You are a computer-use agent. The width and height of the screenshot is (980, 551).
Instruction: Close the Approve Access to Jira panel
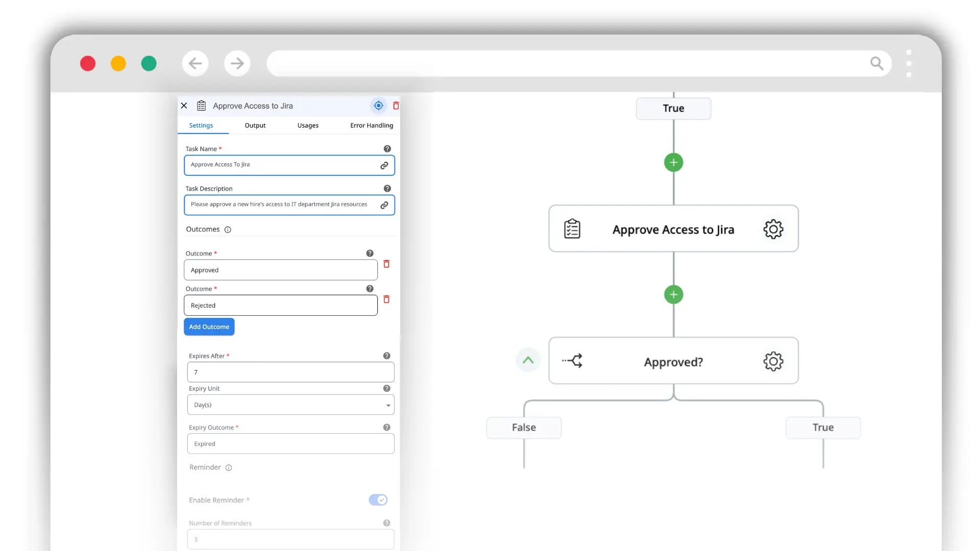pyautogui.click(x=184, y=106)
